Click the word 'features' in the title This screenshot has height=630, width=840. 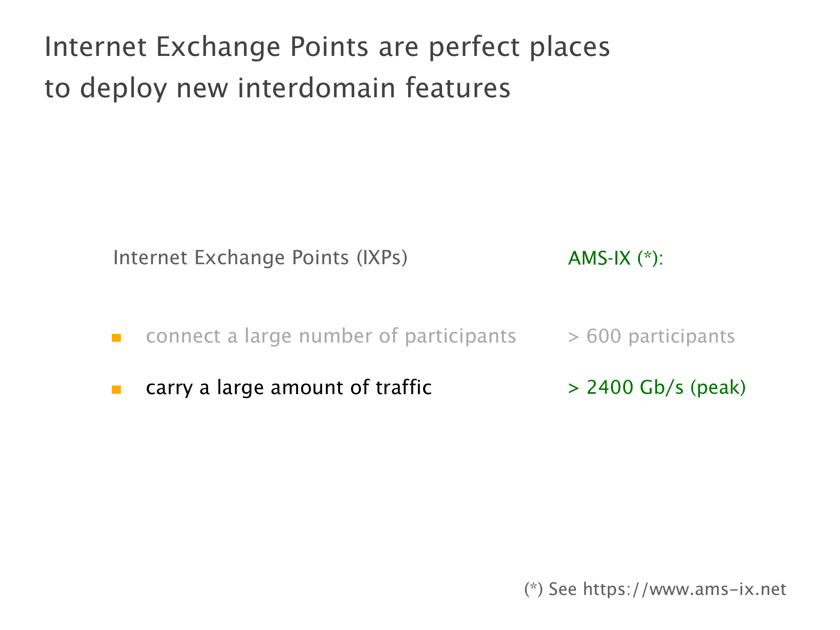(458, 88)
